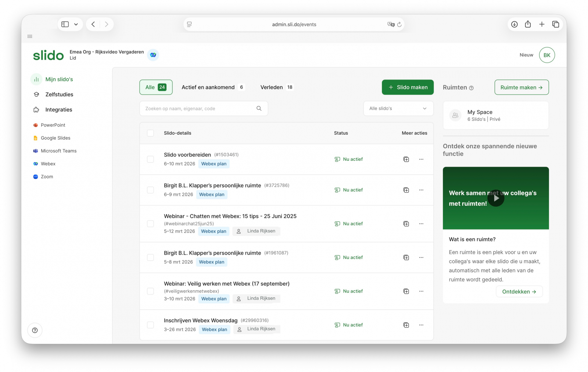The image size is (588, 372).
Task: Check the 'Inschrijven Webex Woensdag' row checkbox
Action: tap(150, 325)
